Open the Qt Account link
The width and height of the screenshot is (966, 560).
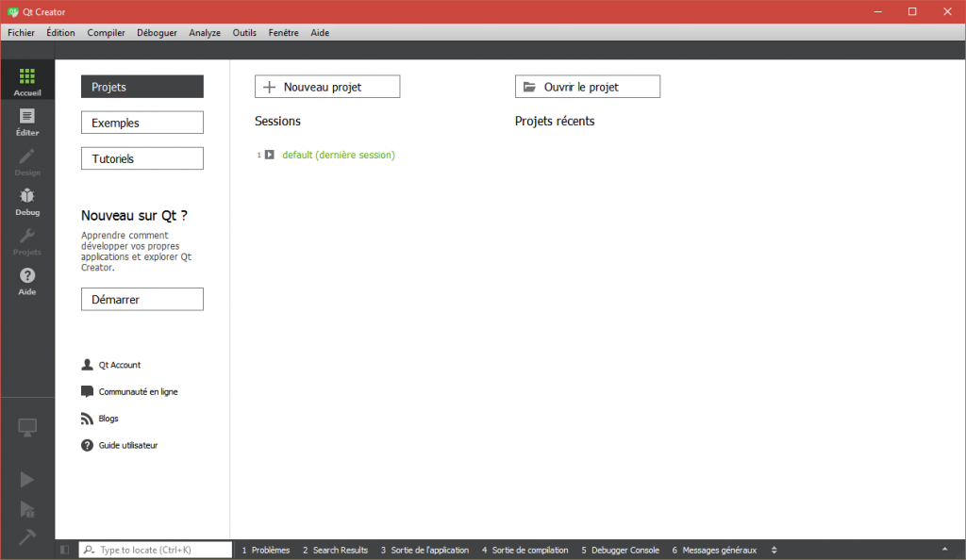(120, 365)
